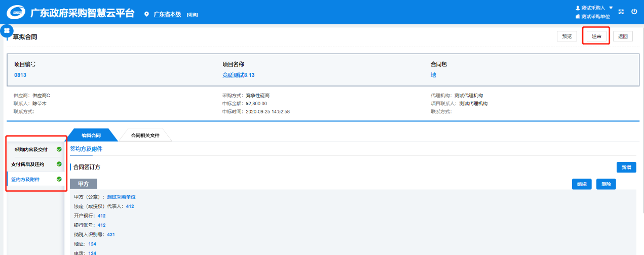Click the 纳税人识别号 value 421
The height and width of the screenshot is (255, 644).
pyautogui.click(x=111, y=234)
